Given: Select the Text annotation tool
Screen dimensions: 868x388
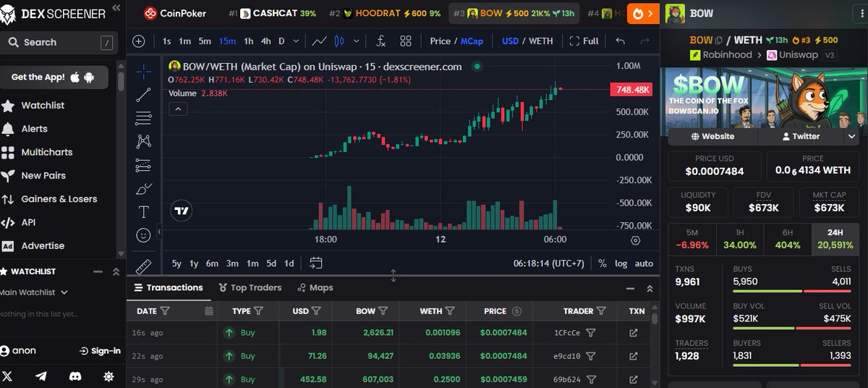Looking at the screenshot, I should click(x=143, y=212).
